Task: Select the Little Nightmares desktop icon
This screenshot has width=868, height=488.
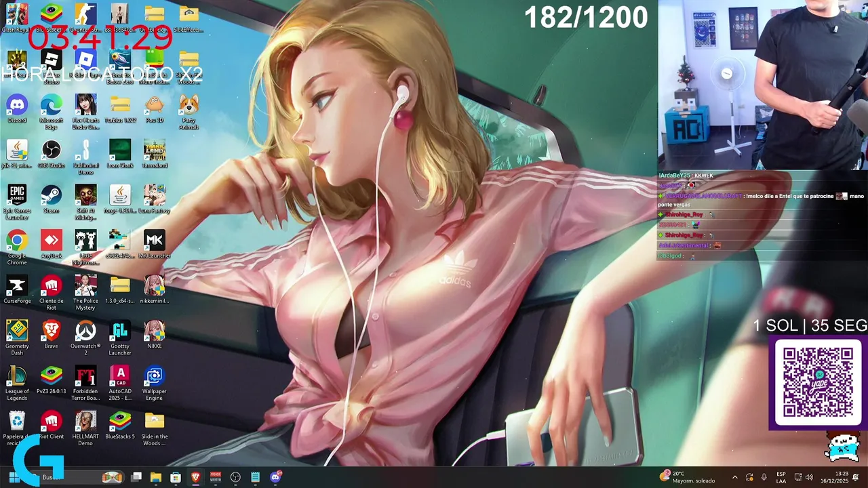Action: 85,247
